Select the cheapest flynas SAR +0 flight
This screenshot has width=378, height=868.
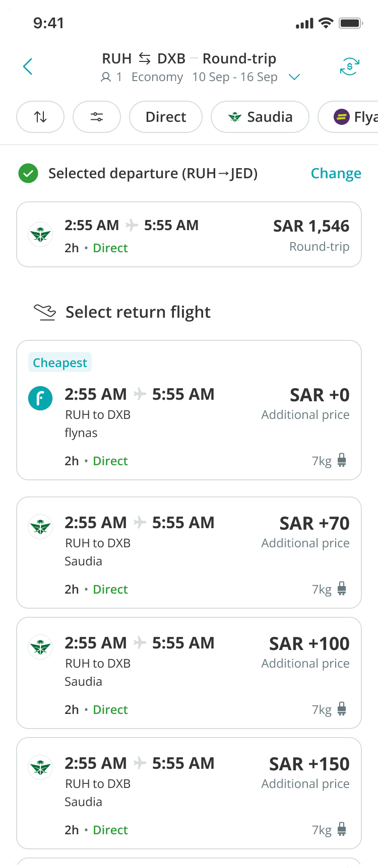[189, 410]
